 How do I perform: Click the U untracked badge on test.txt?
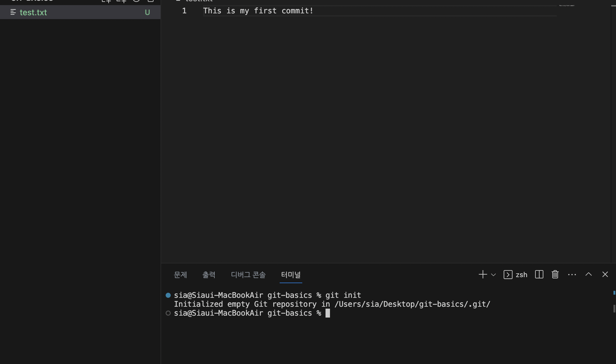click(x=147, y=12)
